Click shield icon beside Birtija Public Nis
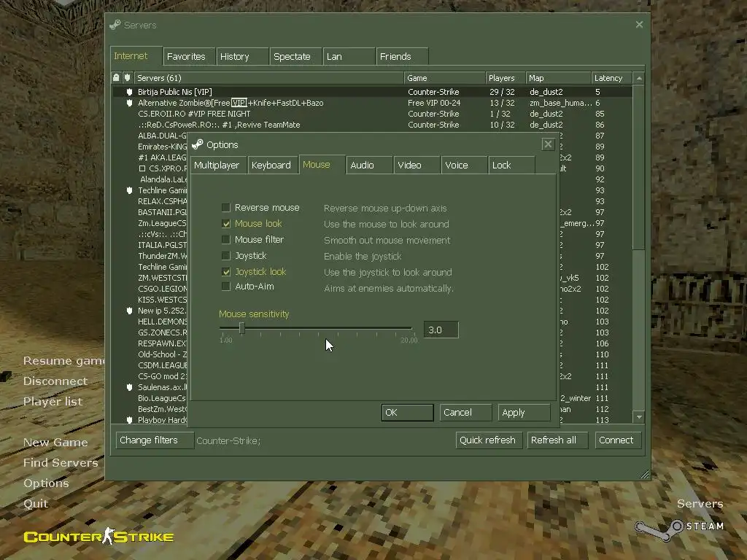 (x=129, y=92)
